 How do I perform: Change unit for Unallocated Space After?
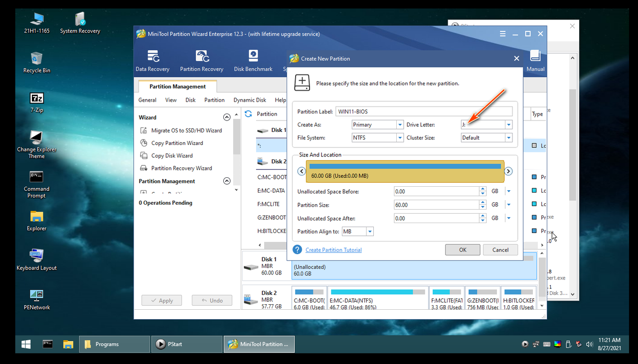tap(508, 218)
